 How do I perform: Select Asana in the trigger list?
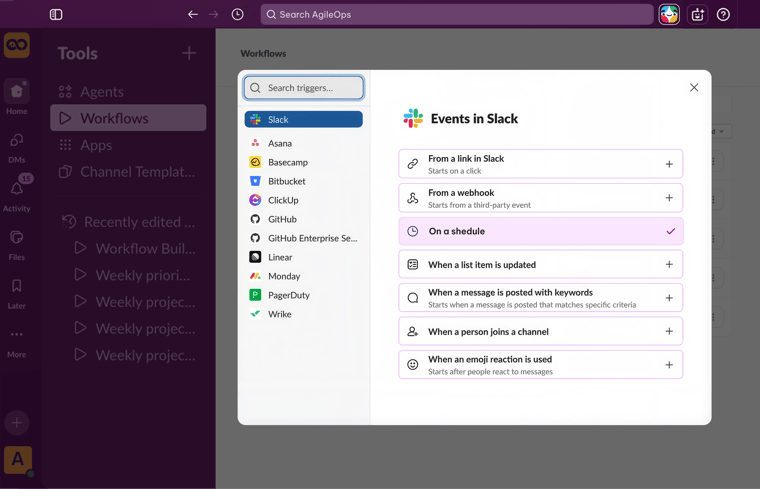[303, 143]
